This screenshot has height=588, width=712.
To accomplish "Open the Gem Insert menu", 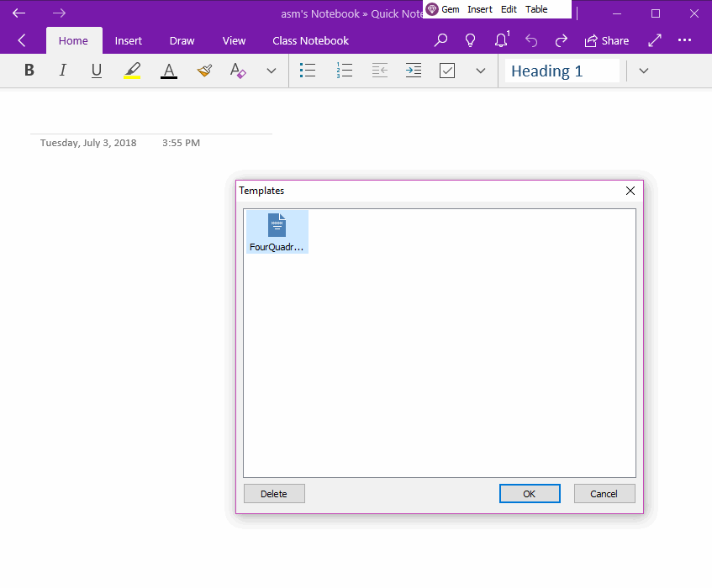I will point(480,9).
